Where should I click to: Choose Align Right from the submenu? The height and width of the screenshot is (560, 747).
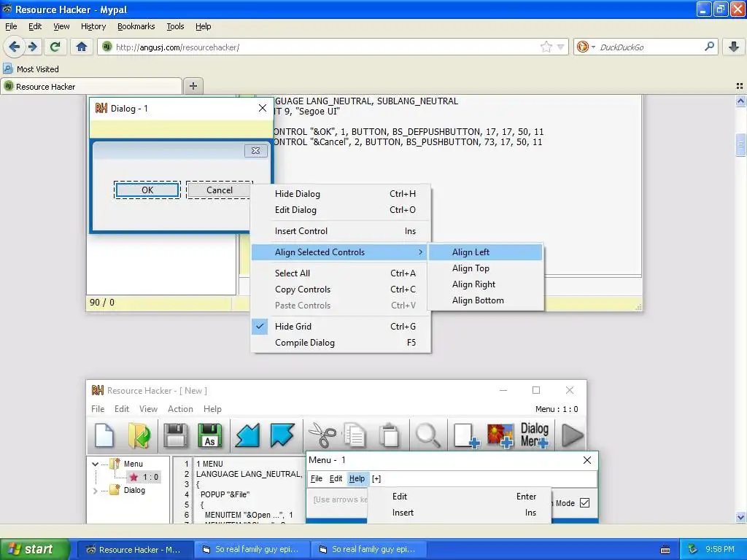[485, 284]
